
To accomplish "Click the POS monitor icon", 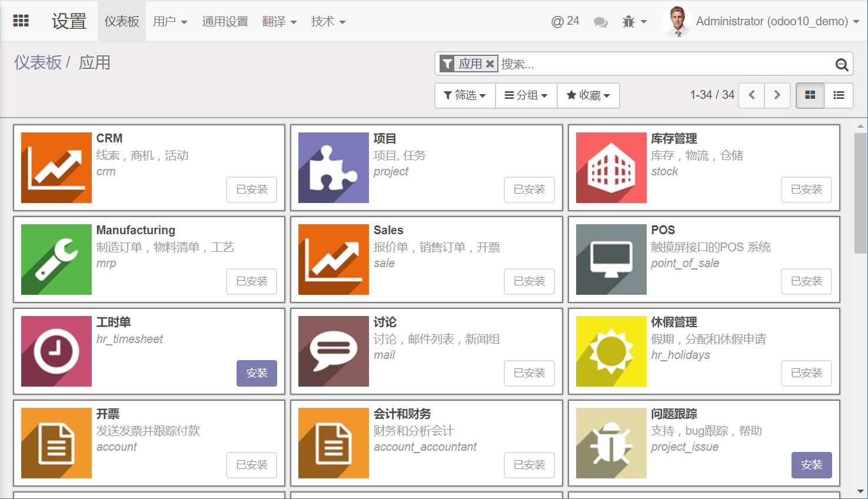I will click(611, 260).
